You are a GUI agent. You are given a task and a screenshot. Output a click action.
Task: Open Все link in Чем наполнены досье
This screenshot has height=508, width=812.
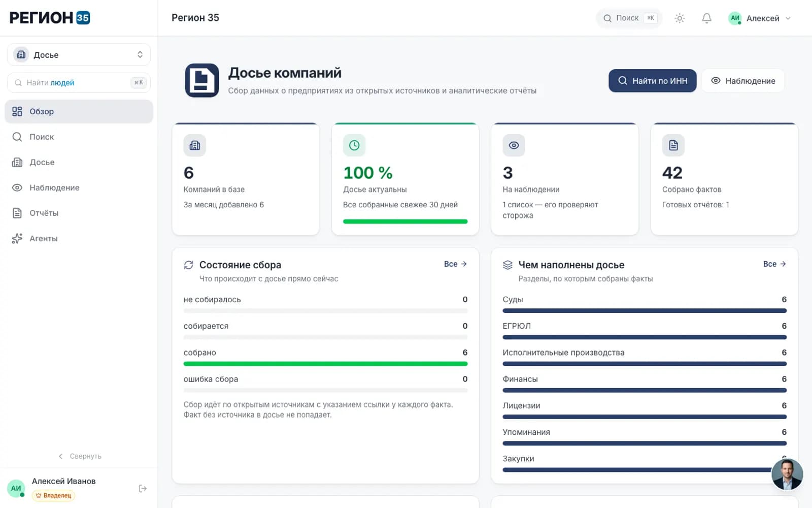click(x=774, y=264)
